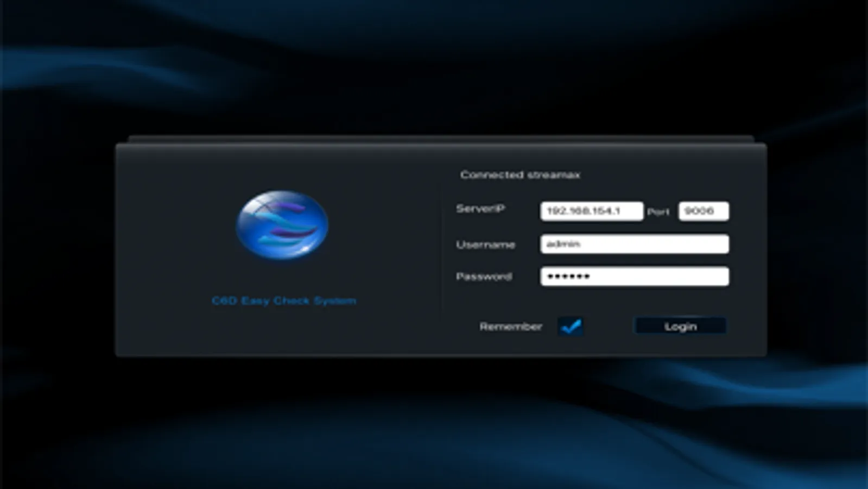Select the Port field showing 9006

[704, 211]
